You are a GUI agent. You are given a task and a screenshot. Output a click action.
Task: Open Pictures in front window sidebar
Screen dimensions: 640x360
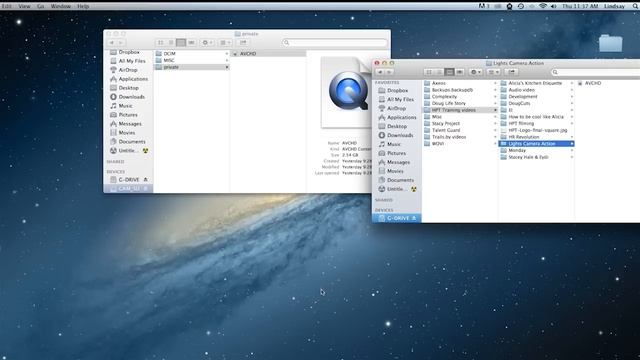click(x=397, y=153)
